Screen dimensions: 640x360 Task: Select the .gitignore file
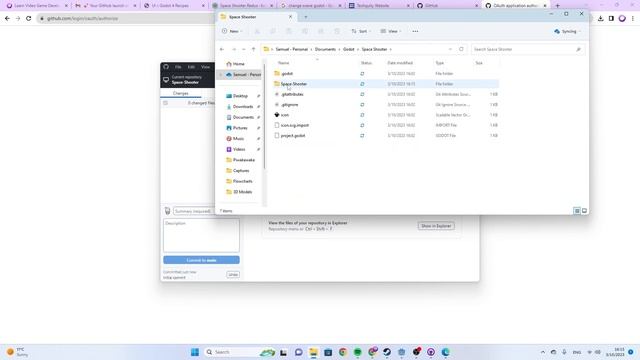click(386, 104)
